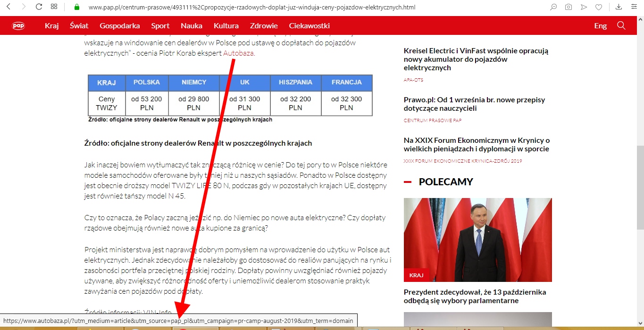View site security lock information
The image size is (644, 330).
(77, 7)
